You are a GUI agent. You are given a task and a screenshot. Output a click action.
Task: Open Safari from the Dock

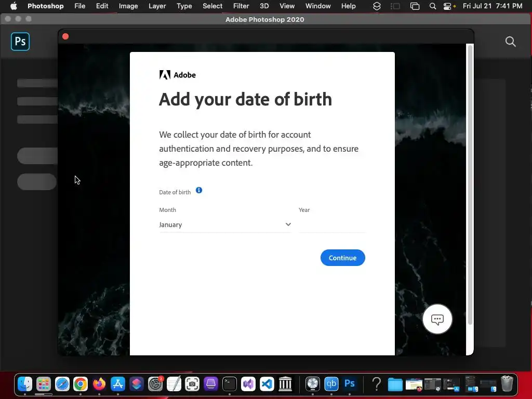pos(62,384)
